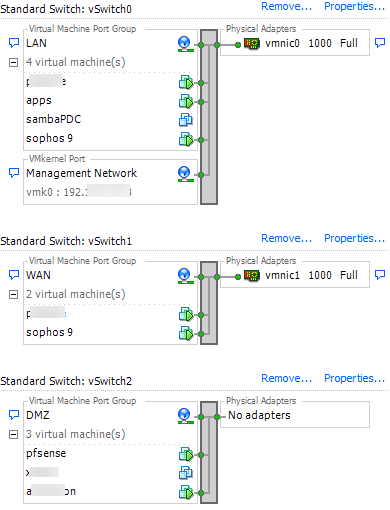
Task: Click the speech bubble icon right of vmnic0
Action: coord(380,43)
